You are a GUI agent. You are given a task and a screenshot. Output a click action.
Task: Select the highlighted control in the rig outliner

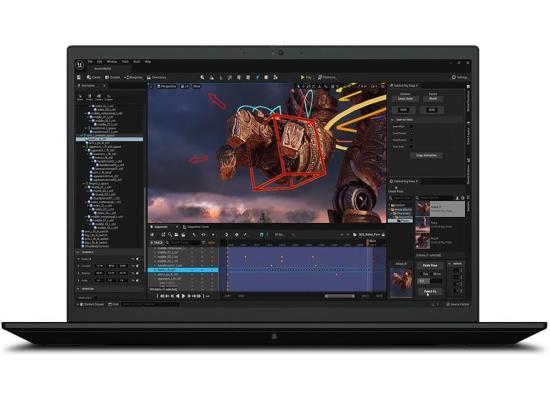(109, 139)
